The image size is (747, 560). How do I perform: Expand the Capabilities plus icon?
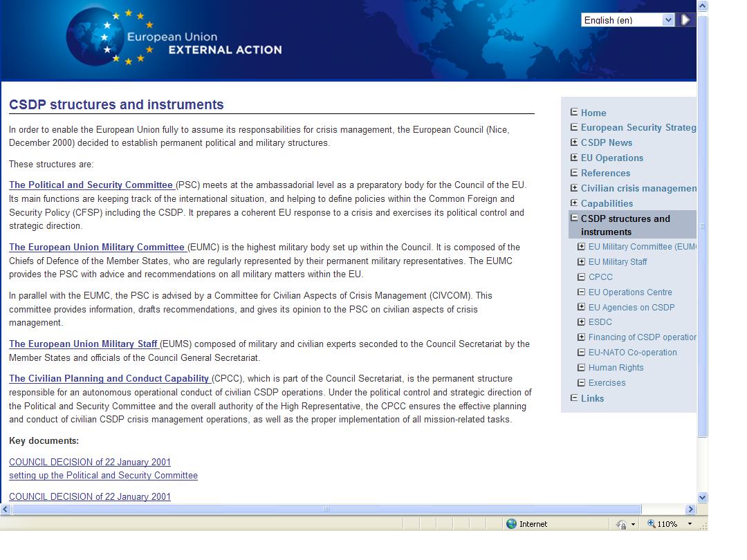coord(574,203)
